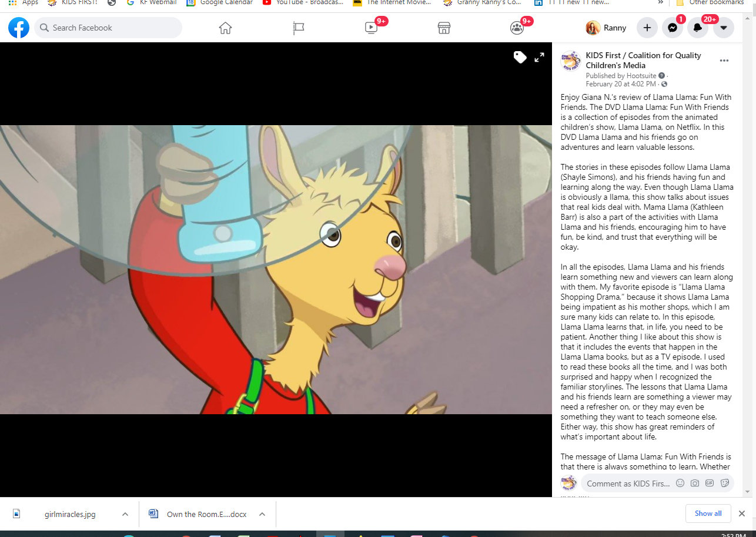Screen dimensions: 756x537
Task: Open the Google Calendar bookmark
Action: pyautogui.click(x=220, y=2)
